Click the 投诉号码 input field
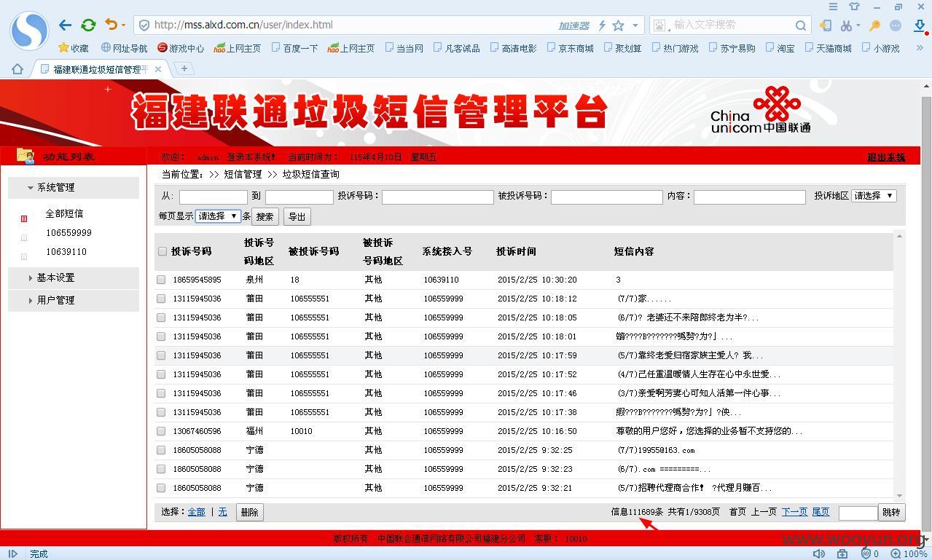The height and width of the screenshot is (560, 932). 438,197
